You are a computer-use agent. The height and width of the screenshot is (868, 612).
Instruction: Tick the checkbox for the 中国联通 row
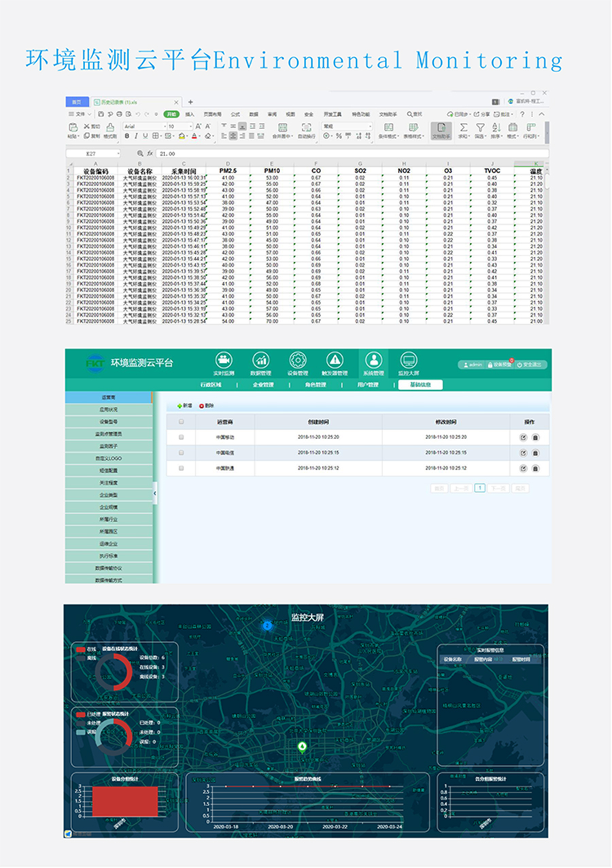[x=181, y=468]
